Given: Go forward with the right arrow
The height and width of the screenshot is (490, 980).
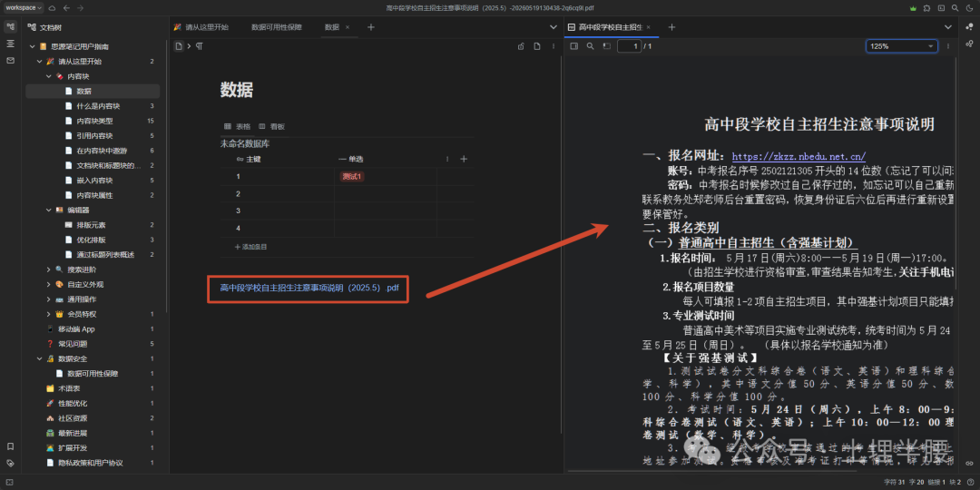Looking at the screenshot, I should [80, 7].
